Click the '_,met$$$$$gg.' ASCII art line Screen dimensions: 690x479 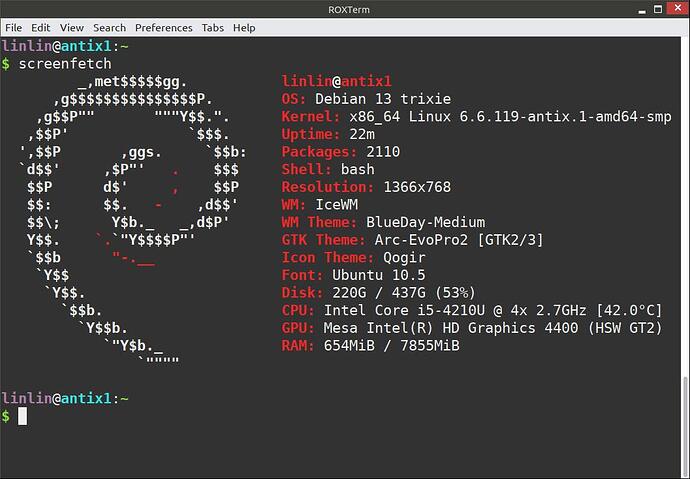tap(132, 81)
